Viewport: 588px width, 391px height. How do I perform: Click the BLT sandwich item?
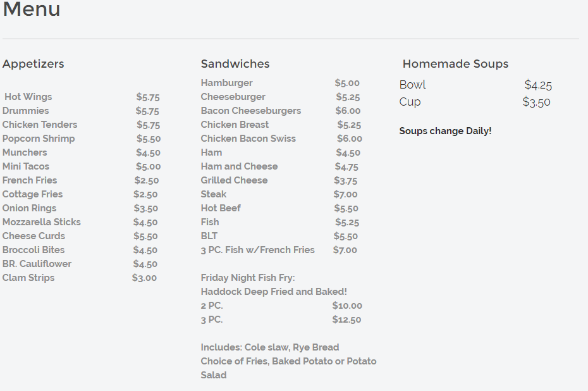coord(209,236)
